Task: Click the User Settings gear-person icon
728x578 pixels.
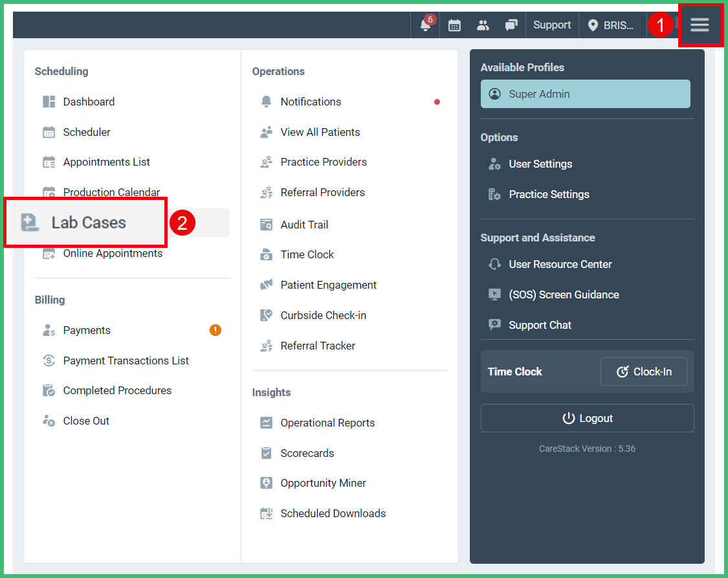Action: tap(494, 164)
